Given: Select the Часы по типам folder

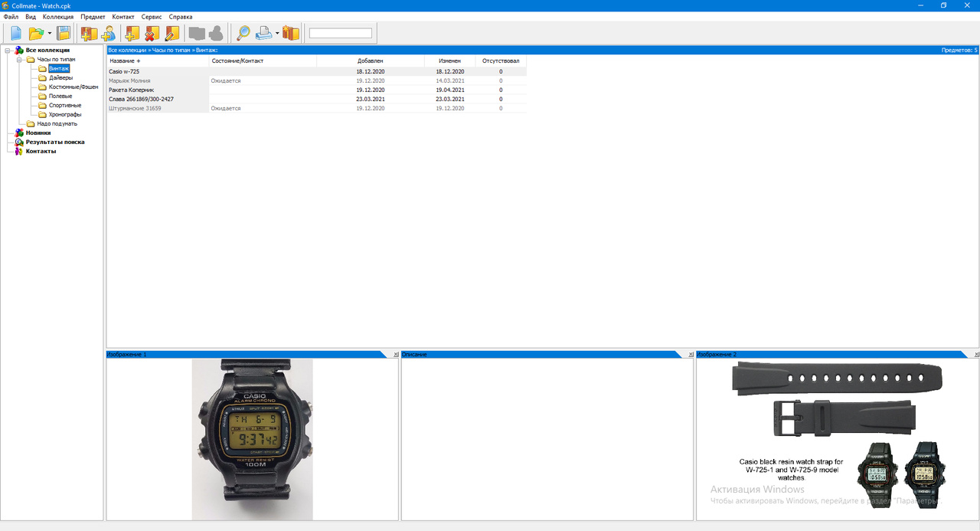Looking at the screenshot, I should pos(56,60).
